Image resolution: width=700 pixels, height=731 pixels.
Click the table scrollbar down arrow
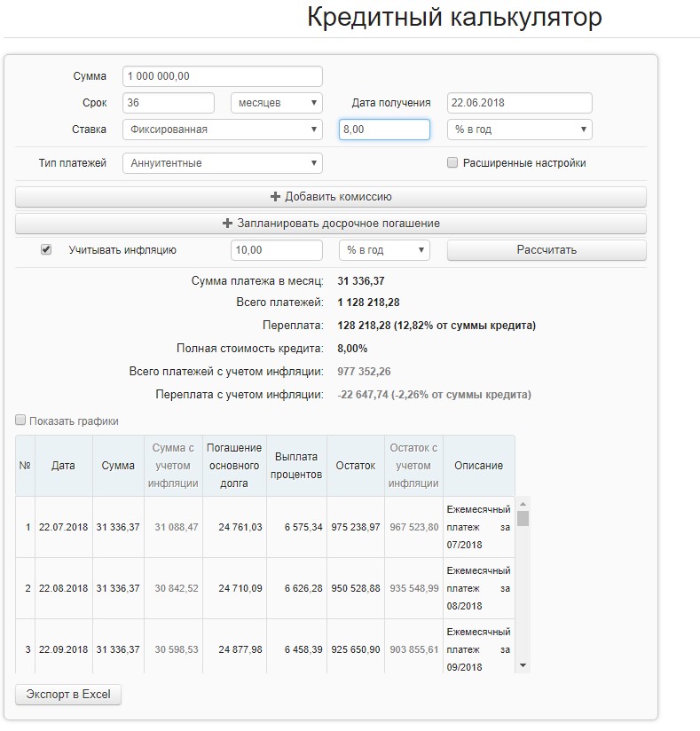tap(523, 665)
